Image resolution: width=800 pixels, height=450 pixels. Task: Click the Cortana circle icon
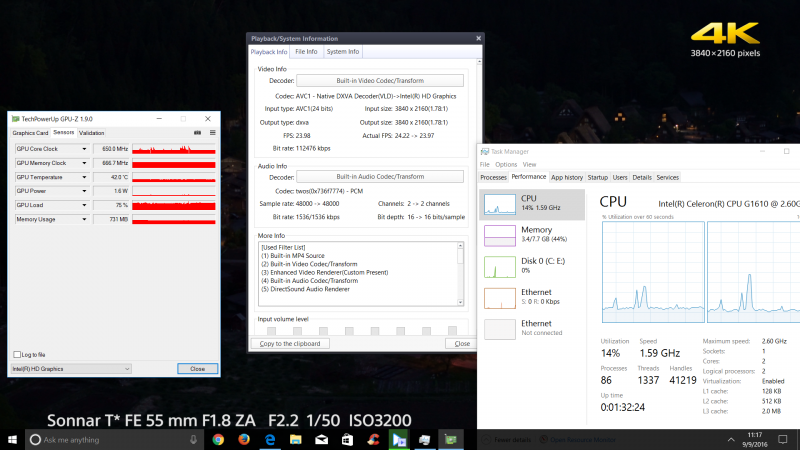coord(35,440)
